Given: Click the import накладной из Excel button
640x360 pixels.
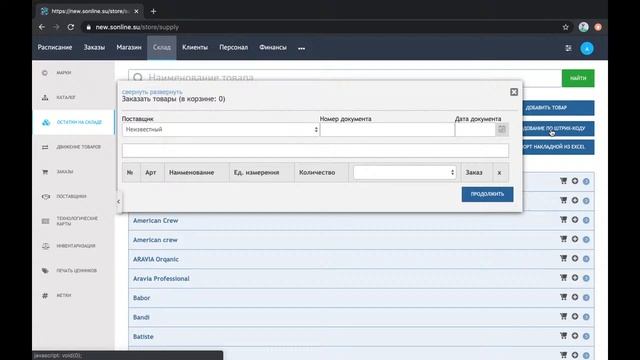Looking at the screenshot, I should pyautogui.click(x=558, y=147).
